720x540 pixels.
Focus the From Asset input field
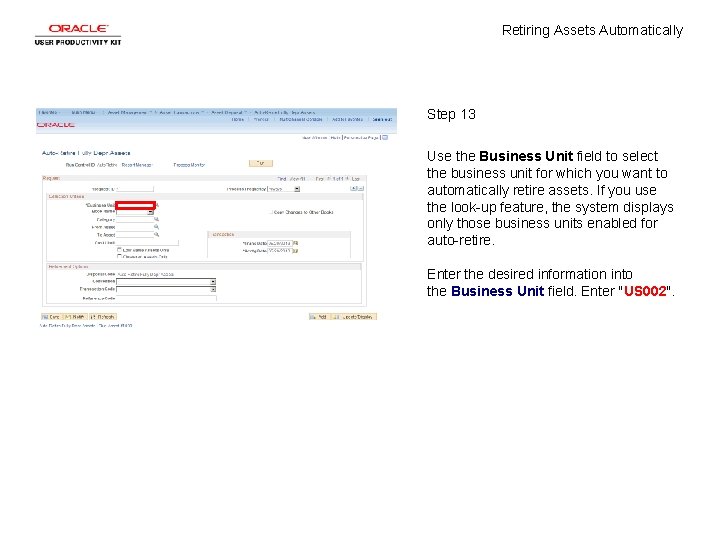[135, 227]
